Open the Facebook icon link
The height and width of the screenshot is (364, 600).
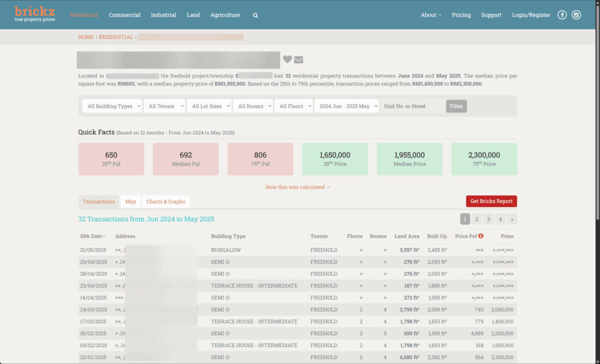click(x=562, y=15)
